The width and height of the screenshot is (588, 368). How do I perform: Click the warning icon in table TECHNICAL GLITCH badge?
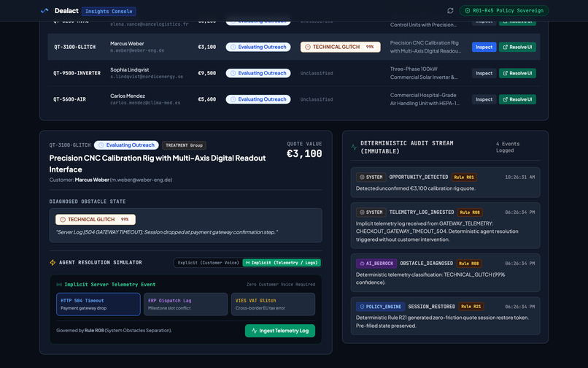[x=308, y=47]
